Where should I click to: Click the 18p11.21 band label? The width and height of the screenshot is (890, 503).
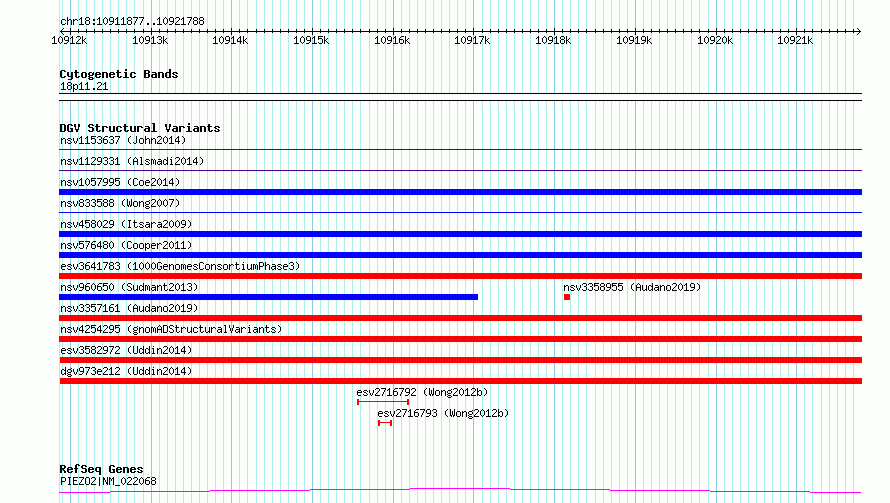[x=84, y=86]
